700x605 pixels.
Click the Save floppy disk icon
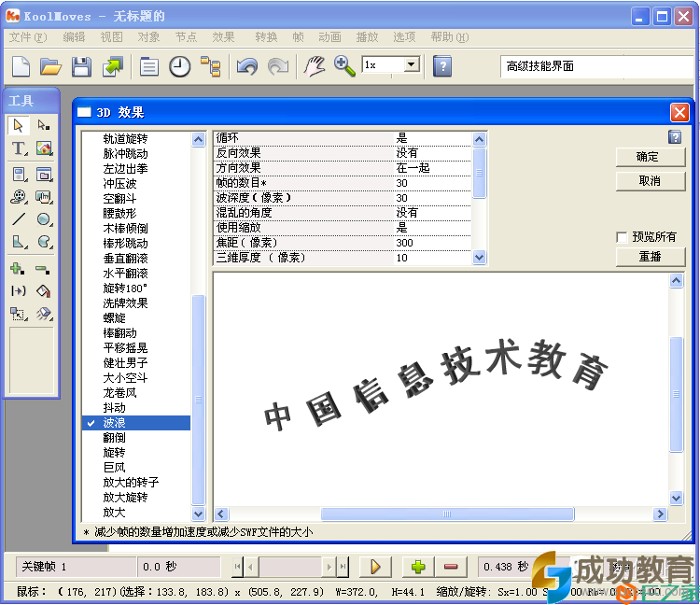pyautogui.click(x=81, y=66)
